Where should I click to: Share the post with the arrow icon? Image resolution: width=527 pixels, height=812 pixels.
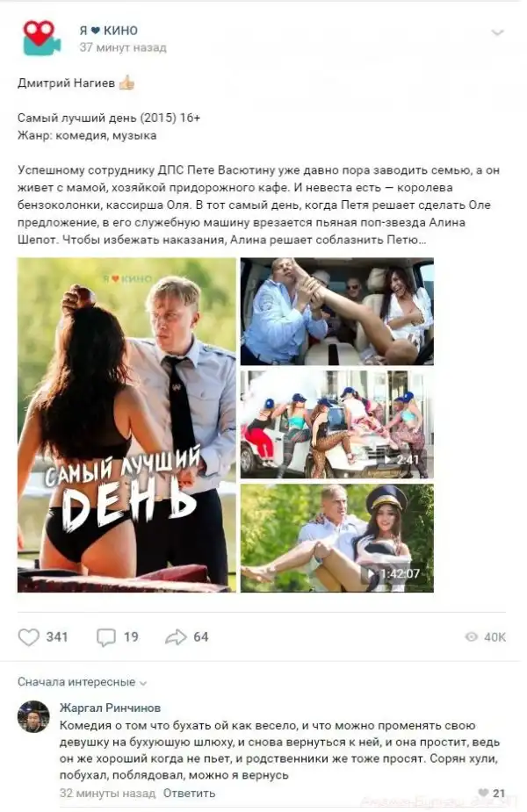[x=176, y=637]
